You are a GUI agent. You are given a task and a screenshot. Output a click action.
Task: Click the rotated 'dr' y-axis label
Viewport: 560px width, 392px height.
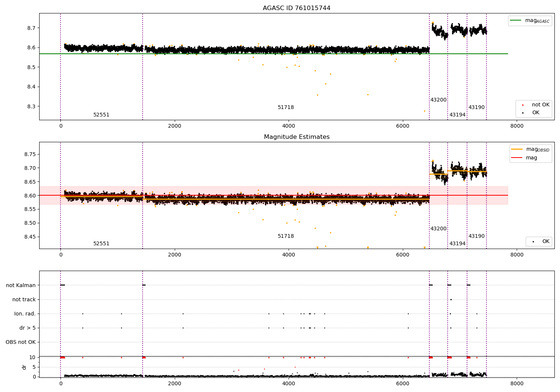(x=24, y=367)
